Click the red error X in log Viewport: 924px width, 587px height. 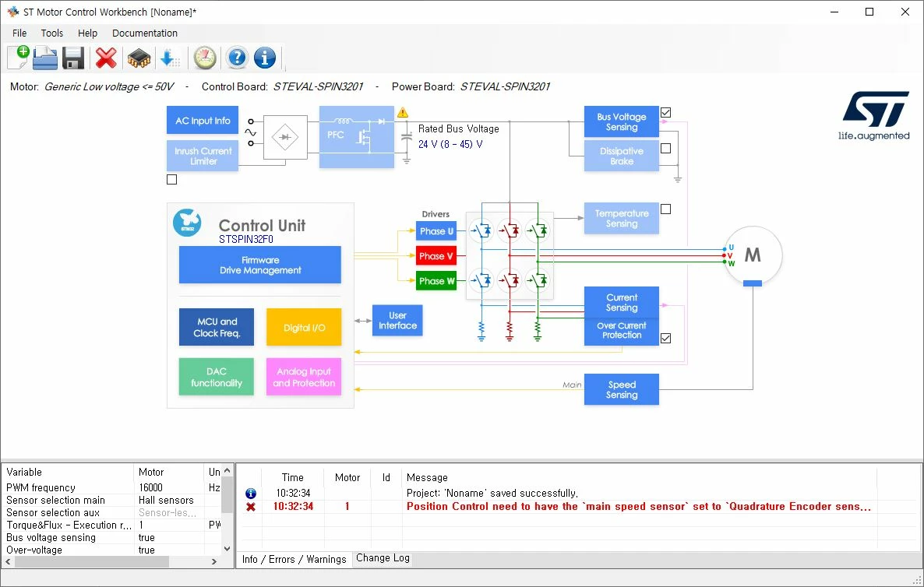pos(250,506)
